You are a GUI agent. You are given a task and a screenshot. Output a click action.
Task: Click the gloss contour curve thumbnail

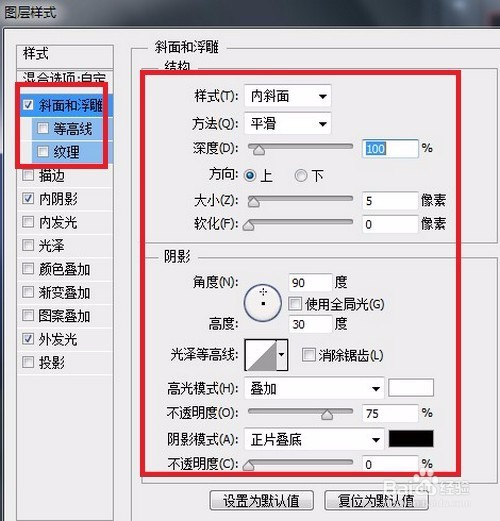(x=261, y=355)
